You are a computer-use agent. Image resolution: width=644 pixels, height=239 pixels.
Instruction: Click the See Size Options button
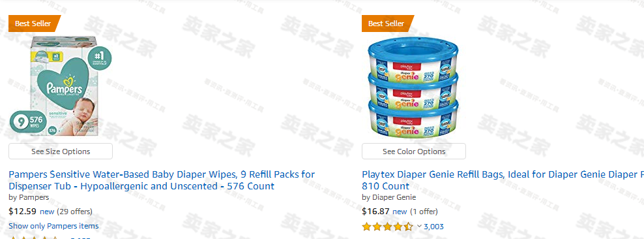pos(61,151)
